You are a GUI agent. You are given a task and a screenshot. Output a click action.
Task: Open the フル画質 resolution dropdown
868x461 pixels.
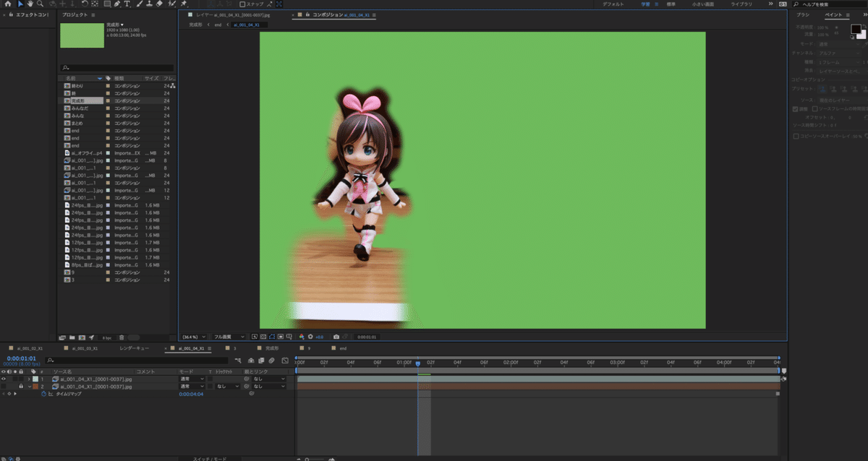click(x=229, y=337)
